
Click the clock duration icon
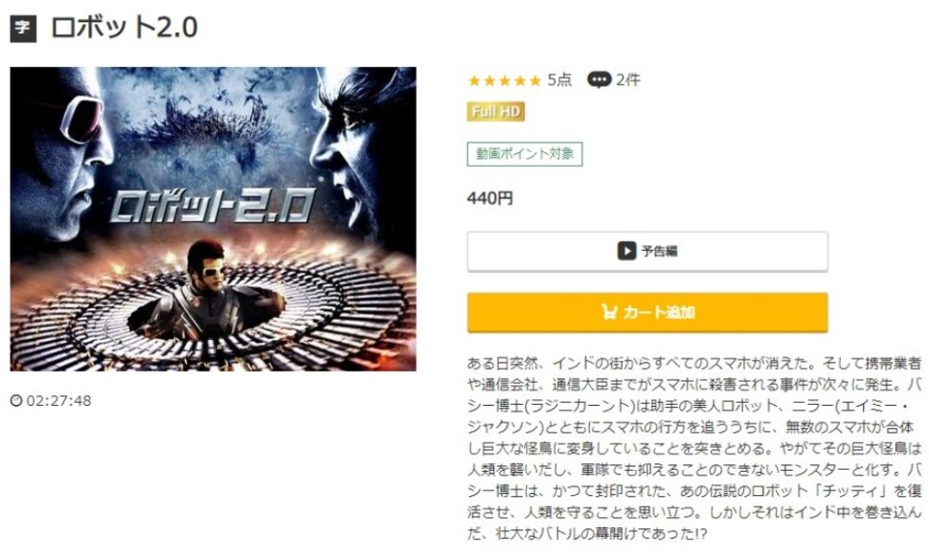16,401
